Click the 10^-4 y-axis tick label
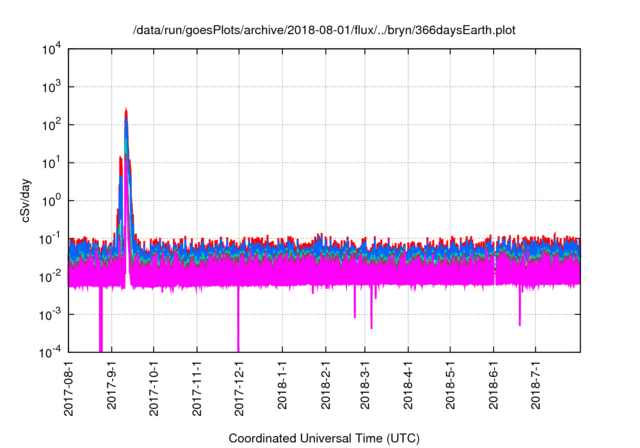 pyautogui.click(x=51, y=352)
